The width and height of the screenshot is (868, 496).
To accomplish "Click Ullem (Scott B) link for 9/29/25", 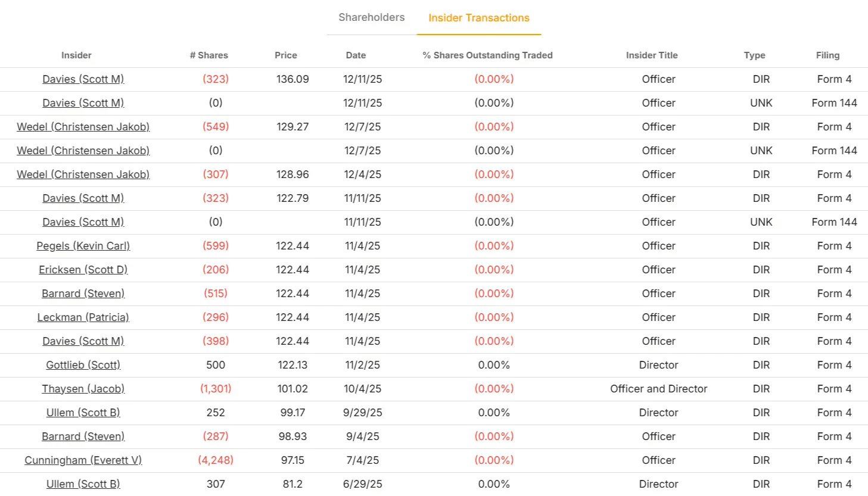I will click(83, 413).
